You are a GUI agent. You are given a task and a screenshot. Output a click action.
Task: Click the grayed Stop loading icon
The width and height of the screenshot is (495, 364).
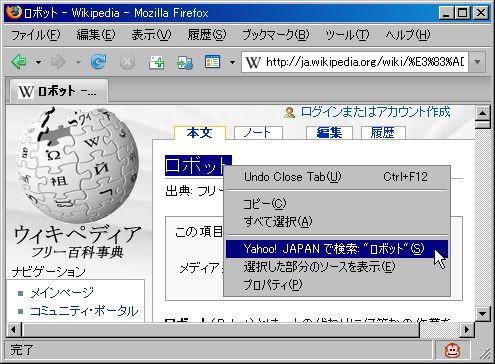127,62
